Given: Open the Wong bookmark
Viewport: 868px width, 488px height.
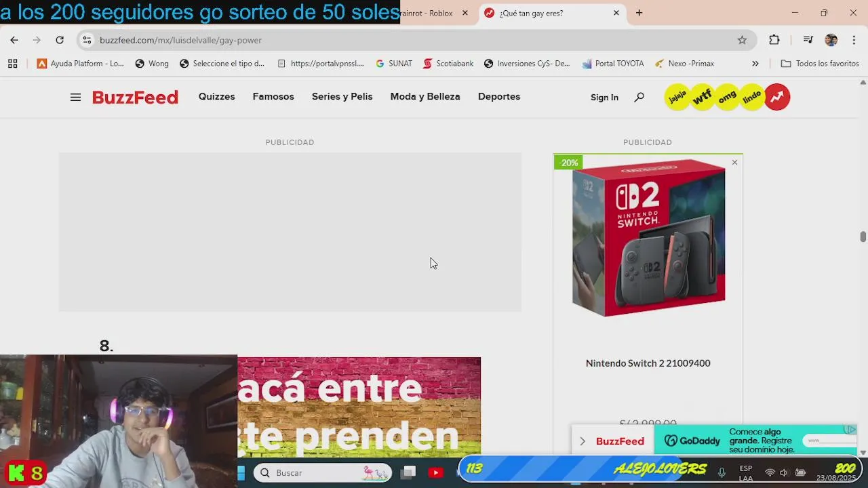Looking at the screenshot, I should 152,63.
